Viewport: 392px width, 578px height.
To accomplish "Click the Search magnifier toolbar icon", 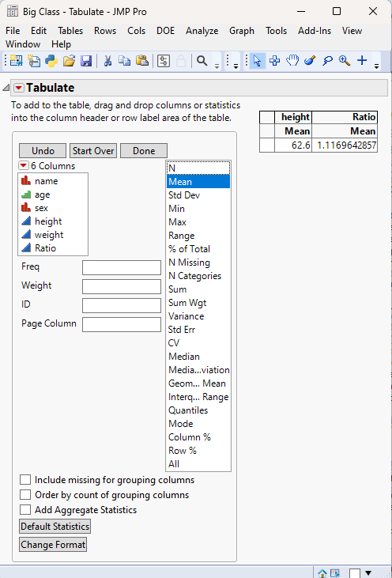I will click(x=202, y=61).
